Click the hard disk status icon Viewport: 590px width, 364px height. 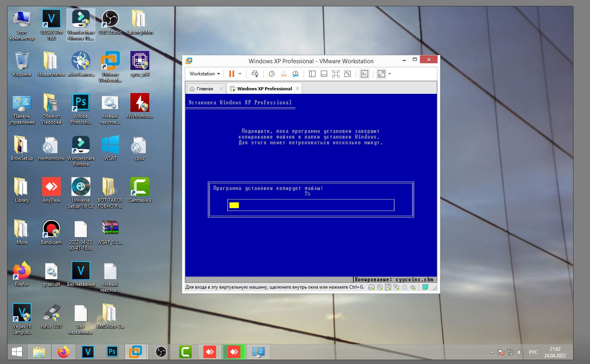click(x=372, y=287)
